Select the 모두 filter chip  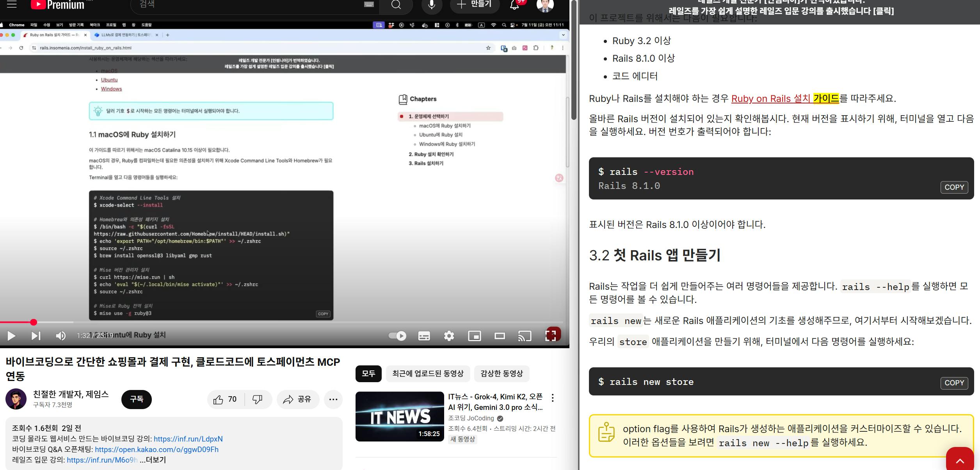(368, 374)
